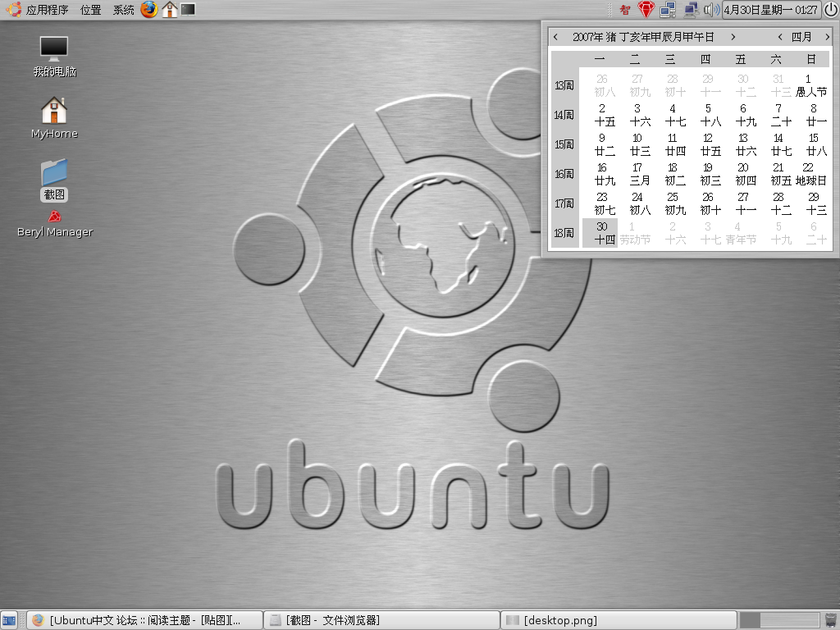Select date 12 廿五 in calendar

pos(710,144)
